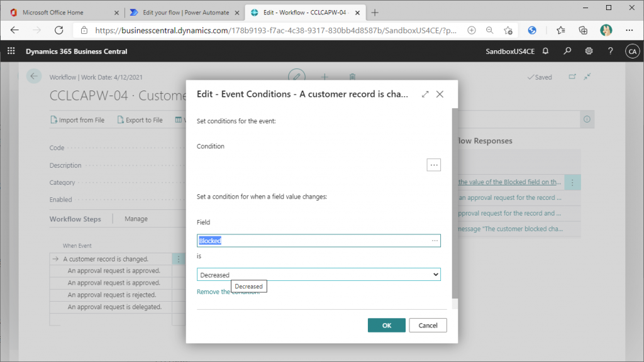View site lock information icon
The width and height of the screenshot is (644, 362).
pos(84,30)
